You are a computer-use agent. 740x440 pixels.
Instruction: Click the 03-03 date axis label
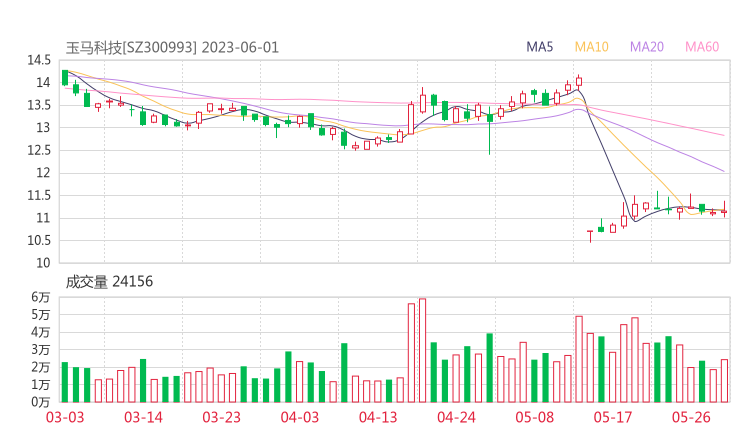tap(65, 417)
